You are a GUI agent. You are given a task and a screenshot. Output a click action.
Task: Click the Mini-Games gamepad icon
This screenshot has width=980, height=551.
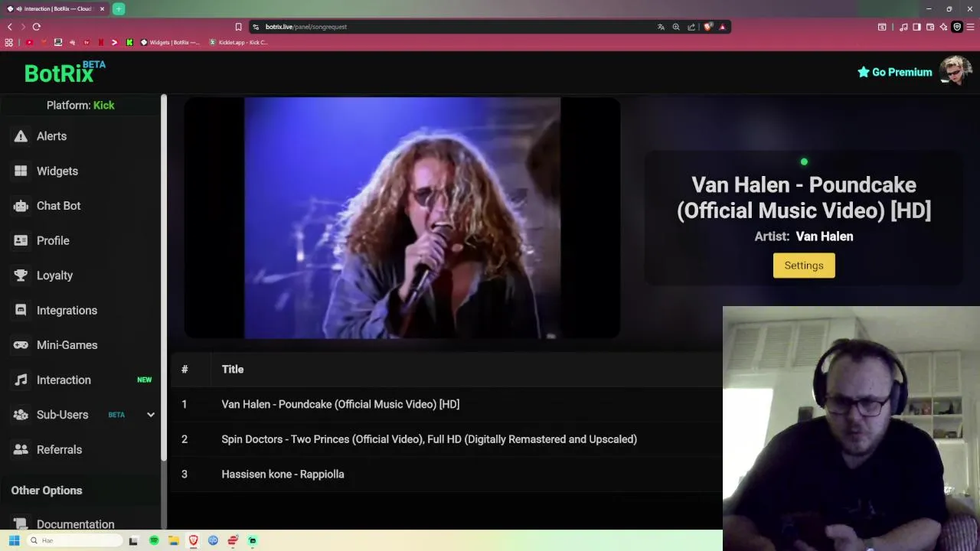click(x=21, y=345)
